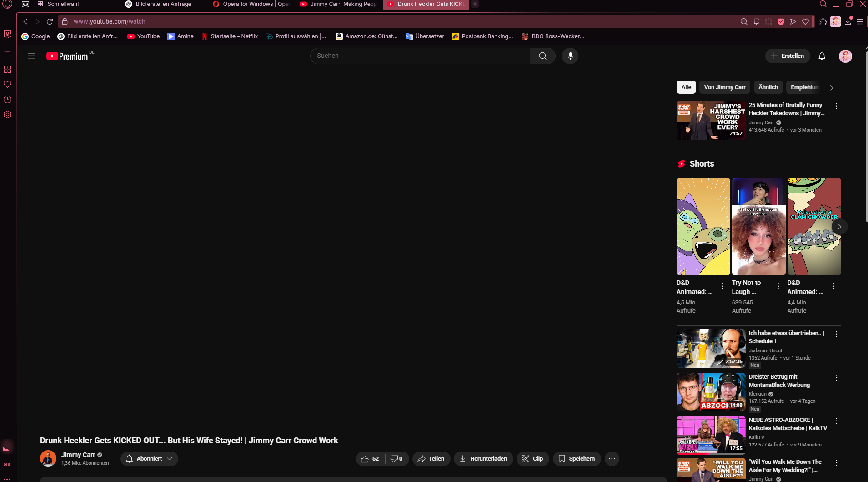Click the zoom-out magnifier in the address bar
The image size is (868, 482).
(x=744, y=21)
